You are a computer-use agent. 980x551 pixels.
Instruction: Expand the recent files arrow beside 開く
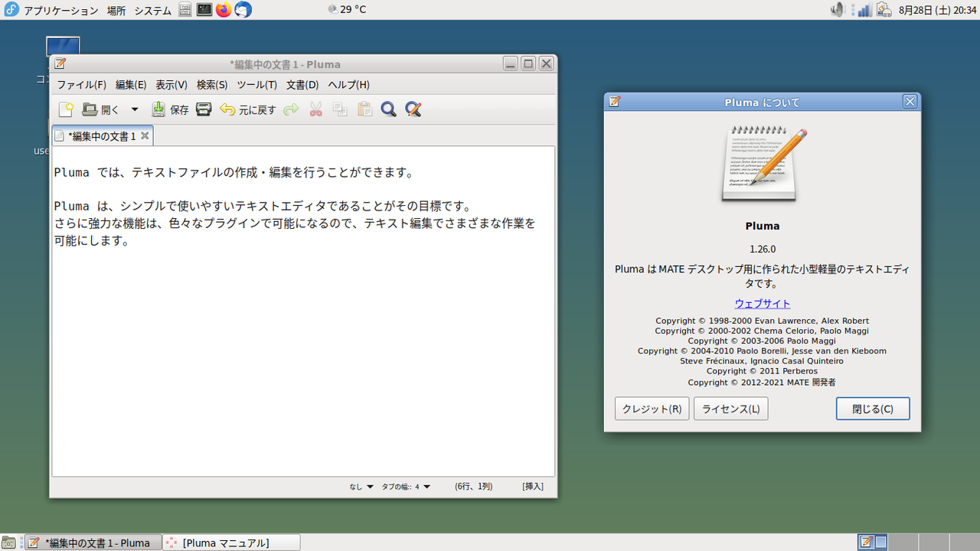tap(135, 109)
